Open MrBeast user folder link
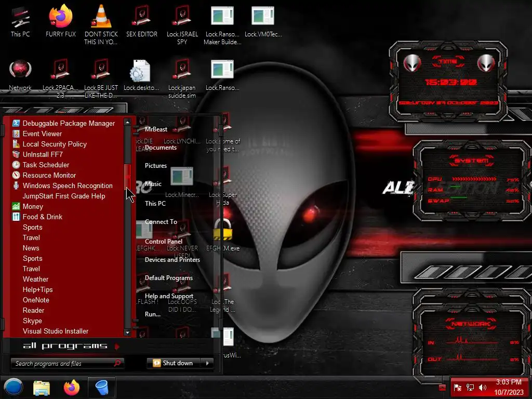Viewport: 532px width, 399px height. pos(156,129)
